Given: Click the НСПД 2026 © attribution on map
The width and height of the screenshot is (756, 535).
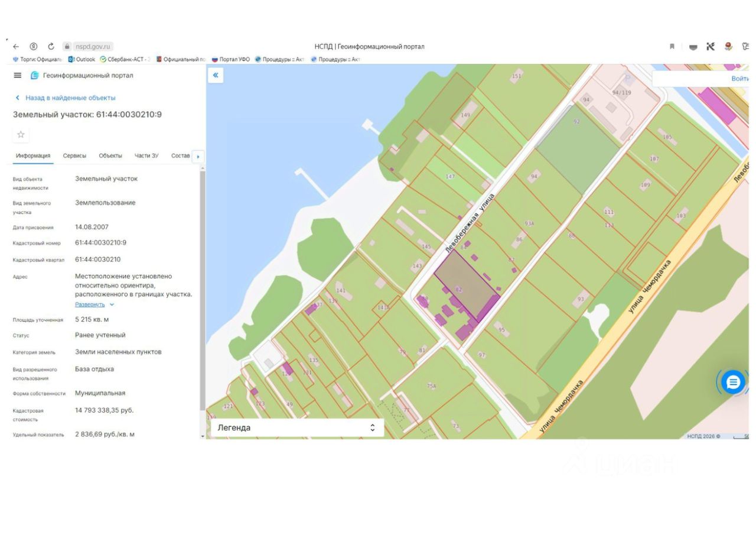Looking at the screenshot, I should [x=704, y=436].
